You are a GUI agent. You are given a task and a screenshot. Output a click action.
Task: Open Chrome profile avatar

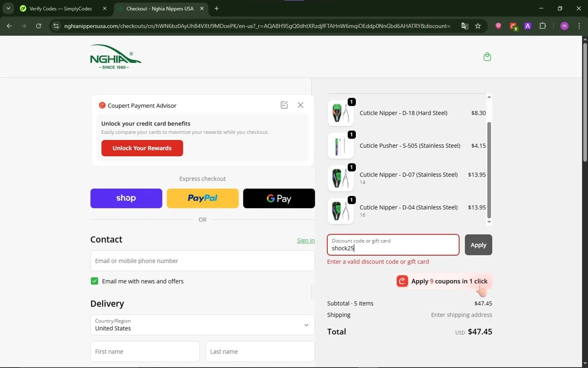[564, 26]
